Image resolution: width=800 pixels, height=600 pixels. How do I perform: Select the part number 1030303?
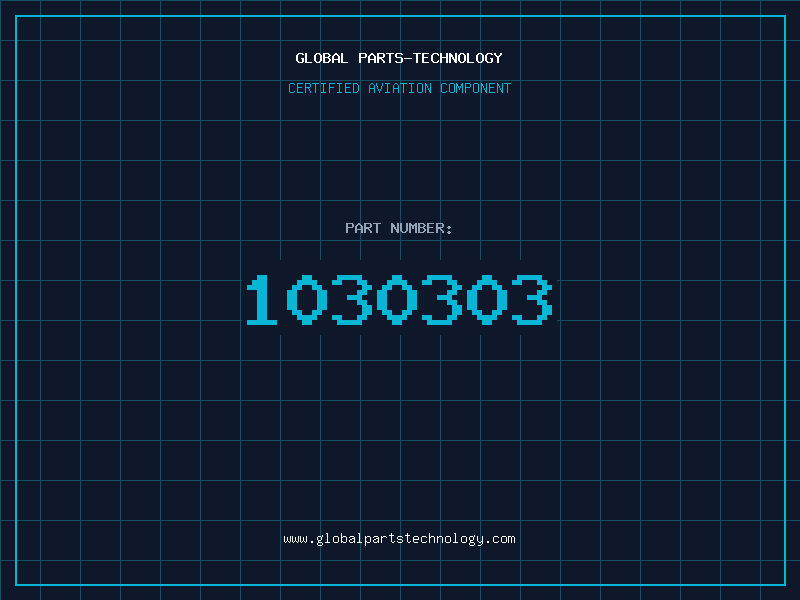[x=399, y=300]
